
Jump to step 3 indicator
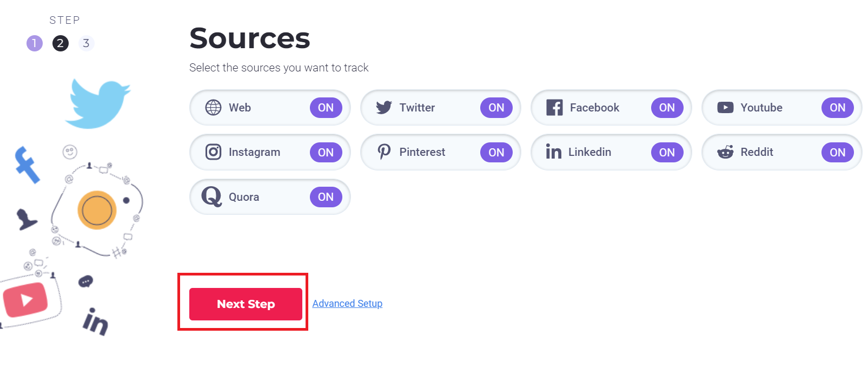[86, 43]
